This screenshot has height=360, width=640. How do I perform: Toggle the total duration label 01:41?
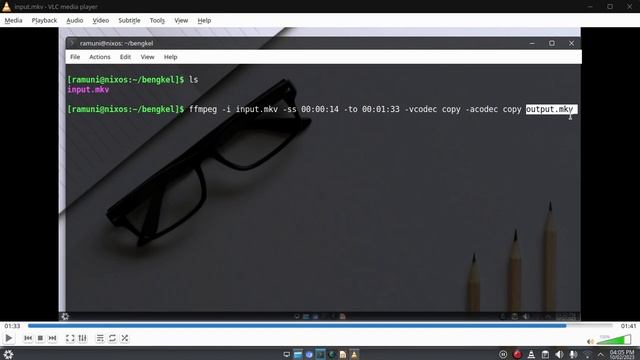pyautogui.click(x=628, y=326)
